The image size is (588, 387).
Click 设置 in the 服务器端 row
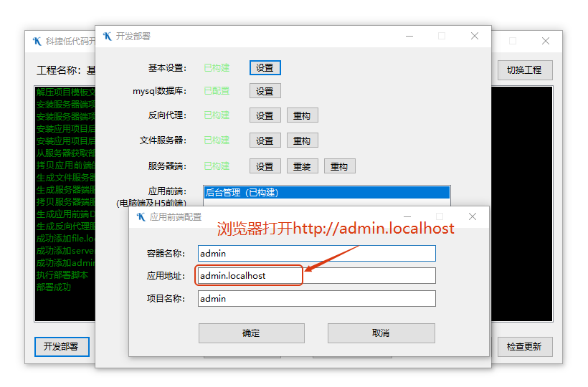pos(265,166)
